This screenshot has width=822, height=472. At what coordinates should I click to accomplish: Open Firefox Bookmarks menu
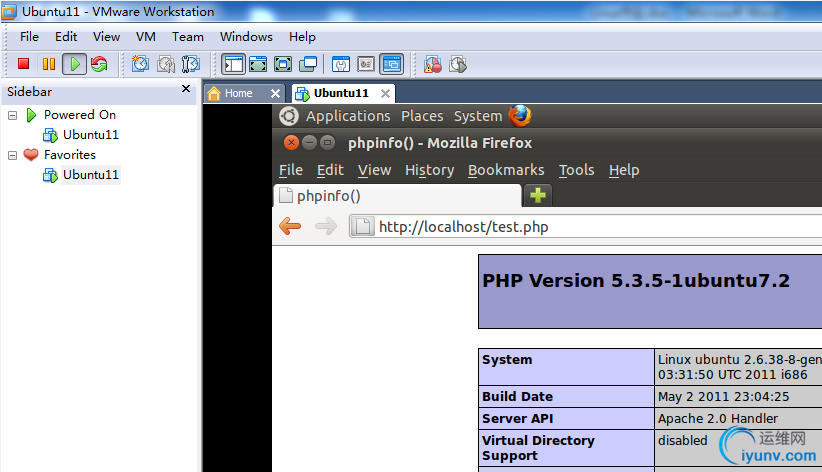coord(506,170)
